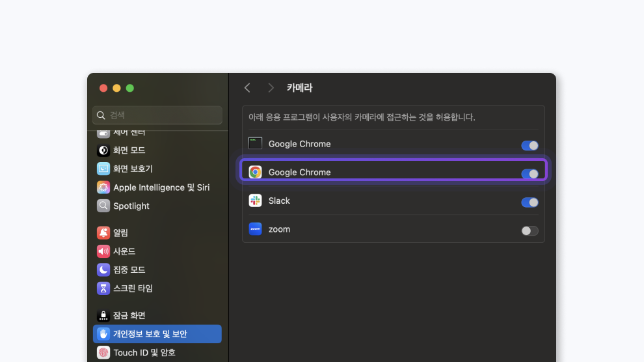Open Apple Intelligence 및 Siri icon
644x362 pixels.
click(103, 188)
